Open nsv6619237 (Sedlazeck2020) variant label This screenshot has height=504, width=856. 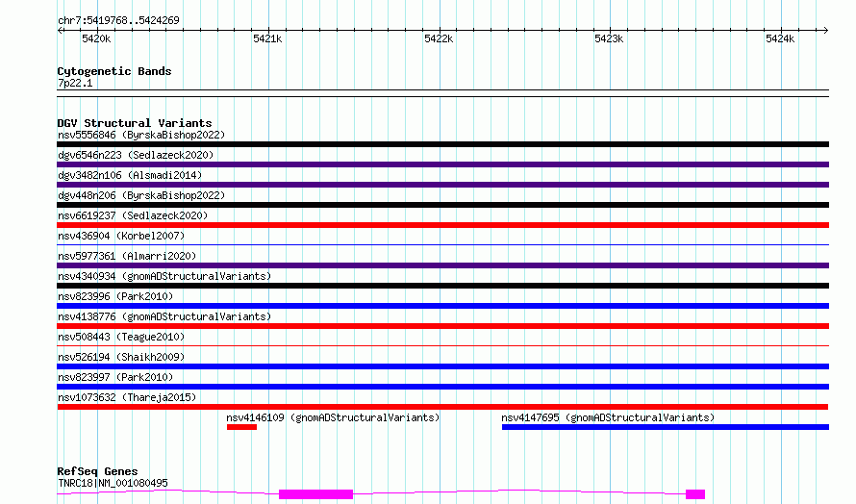133,215
